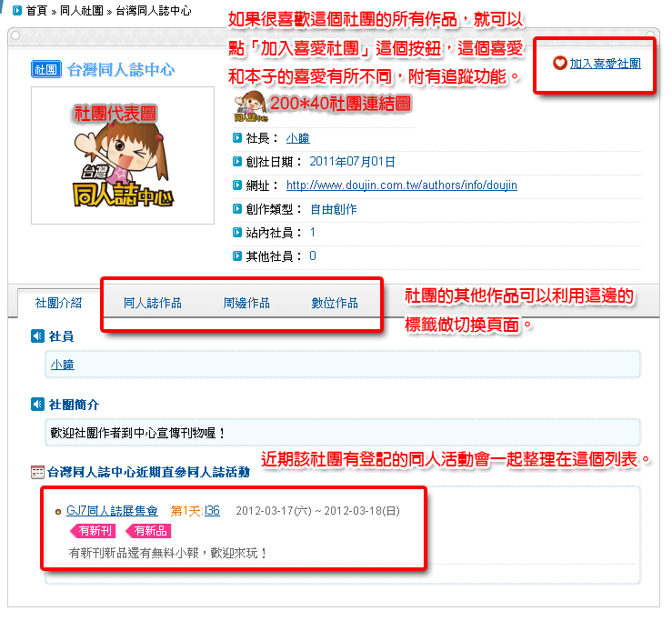
Task: Click the 第1天:I36 booth link
Action: tap(195, 511)
